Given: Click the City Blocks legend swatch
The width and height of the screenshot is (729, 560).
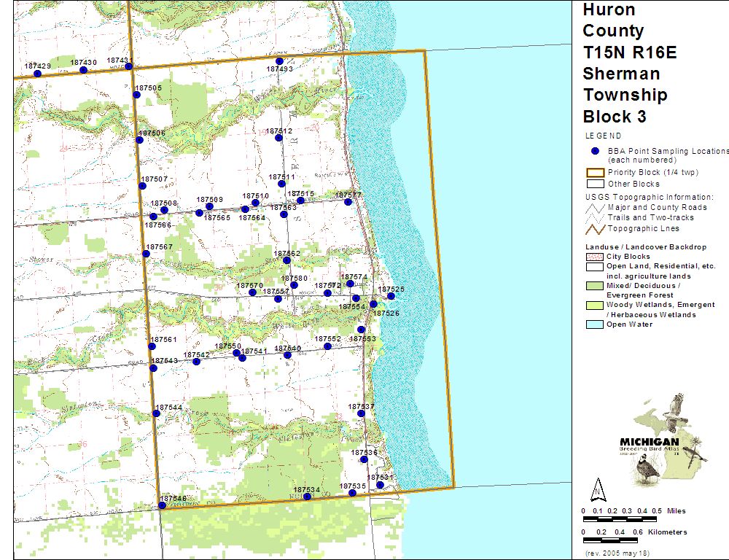Looking at the screenshot, I should tap(595, 257).
